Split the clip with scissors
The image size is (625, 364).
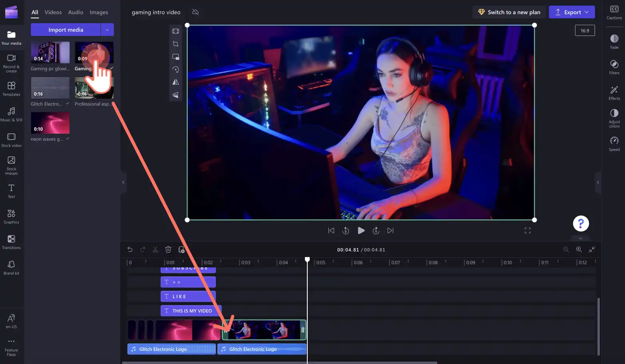(x=155, y=249)
